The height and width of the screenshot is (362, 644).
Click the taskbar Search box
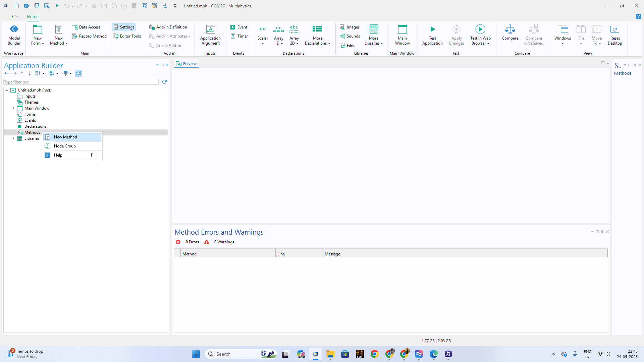point(241,354)
